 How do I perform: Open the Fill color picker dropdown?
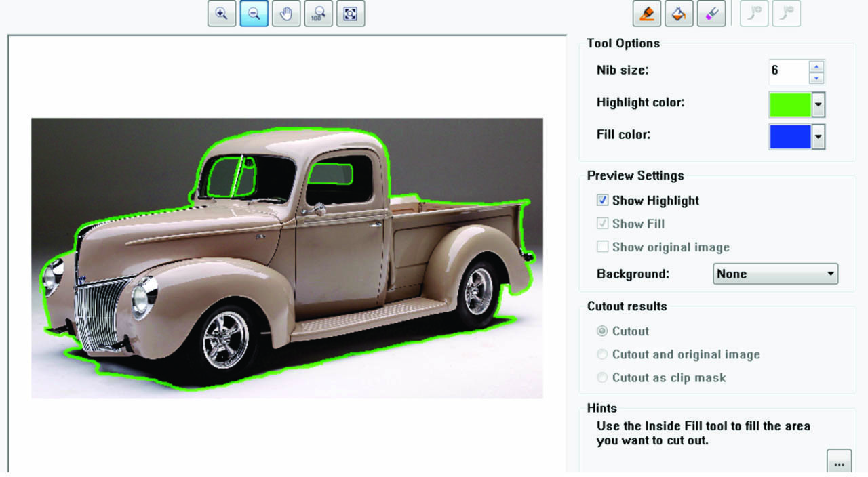[818, 136]
